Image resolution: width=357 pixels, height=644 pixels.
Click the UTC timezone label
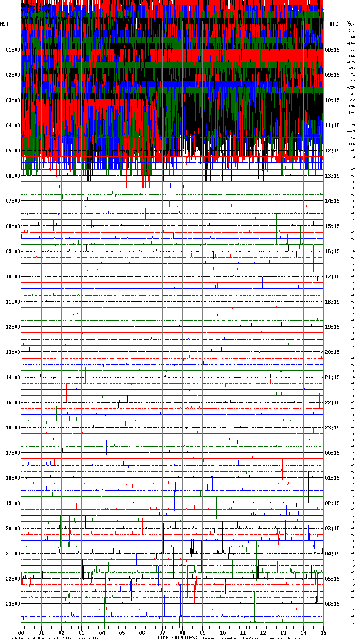333,24
